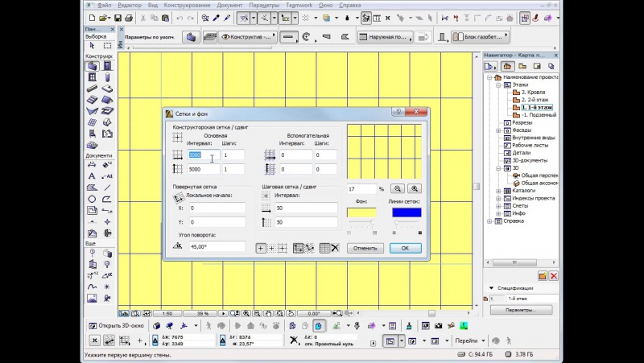The height and width of the screenshot is (363, 644).
Task: Expand the Каталоги tree node
Action: (498, 192)
